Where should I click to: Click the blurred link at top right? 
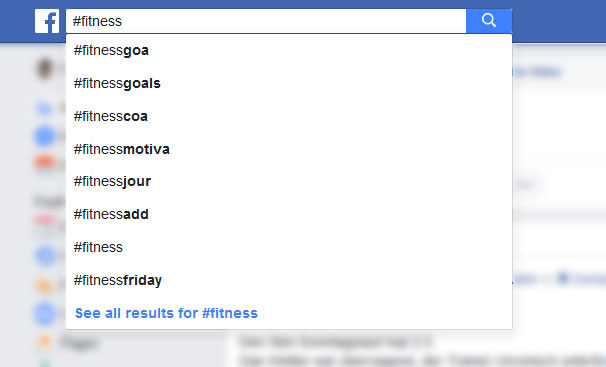tap(537, 72)
